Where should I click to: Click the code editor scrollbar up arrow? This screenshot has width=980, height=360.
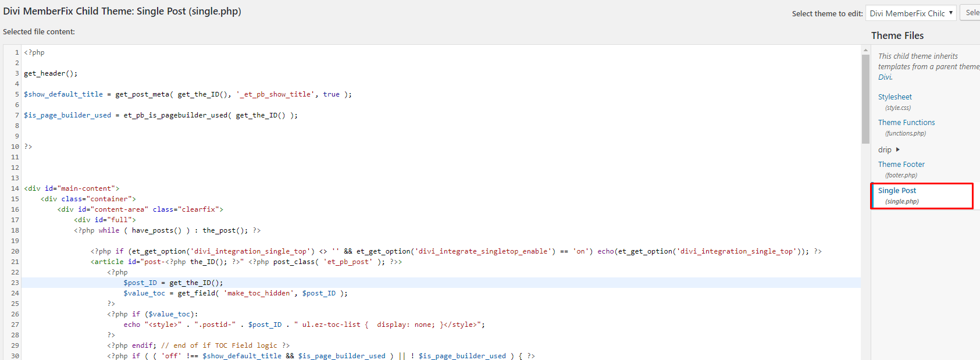point(865,51)
